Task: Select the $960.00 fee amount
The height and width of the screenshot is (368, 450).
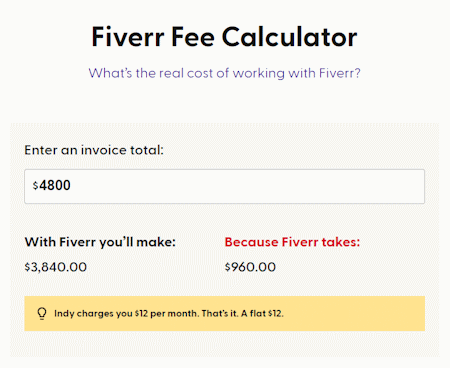Action: coord(250,267)
